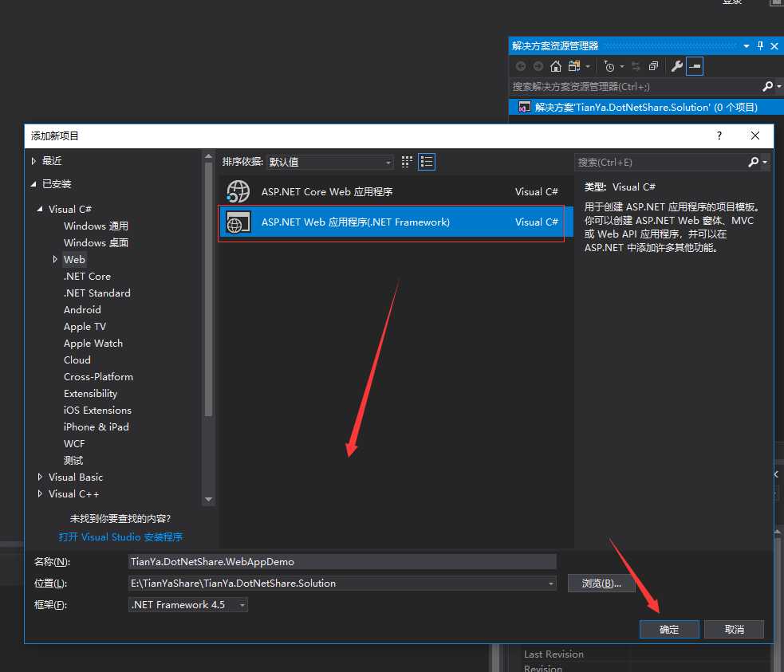This screenshot has height=672, width=784.
Task: Select .NET Core category
Action: click(x=87, y=276)
